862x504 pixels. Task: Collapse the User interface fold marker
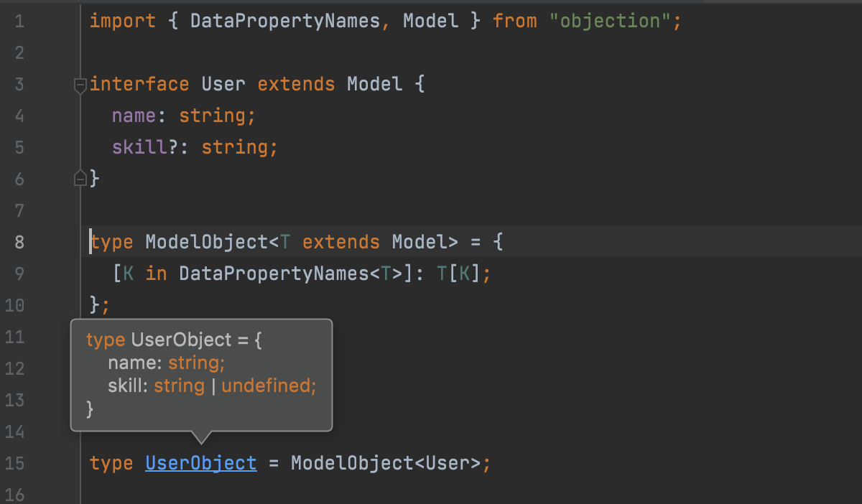[80, 85]
